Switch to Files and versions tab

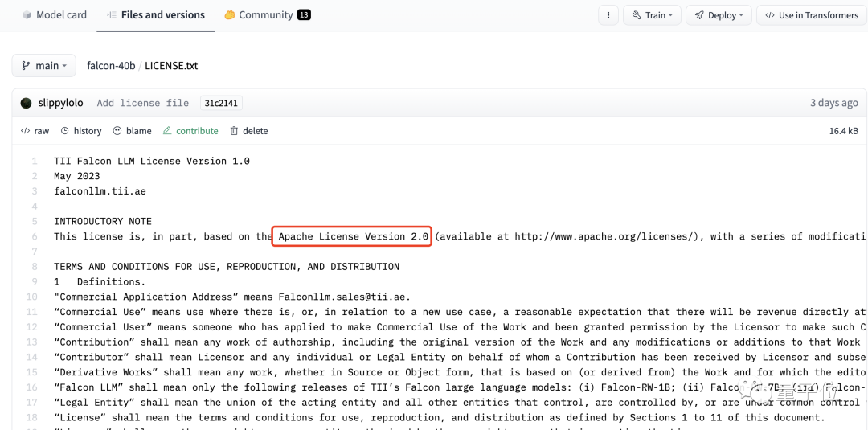(156, 15)
